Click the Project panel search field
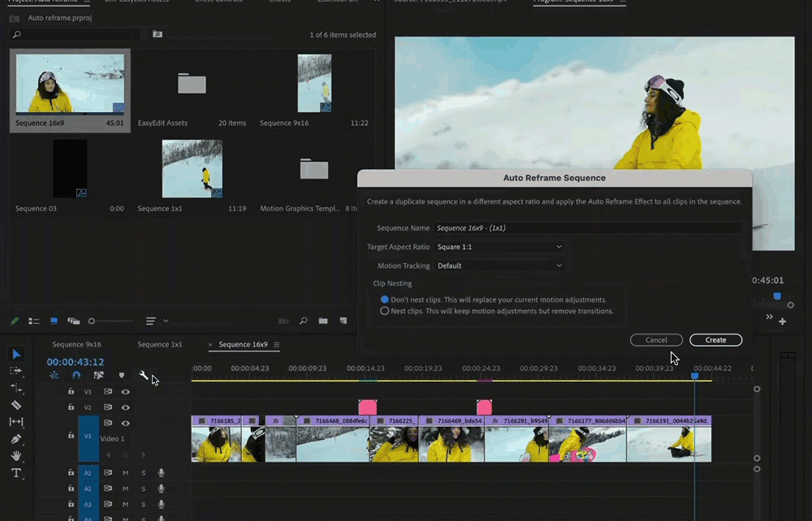Screen dimensions: 812x521 (76, 34)
